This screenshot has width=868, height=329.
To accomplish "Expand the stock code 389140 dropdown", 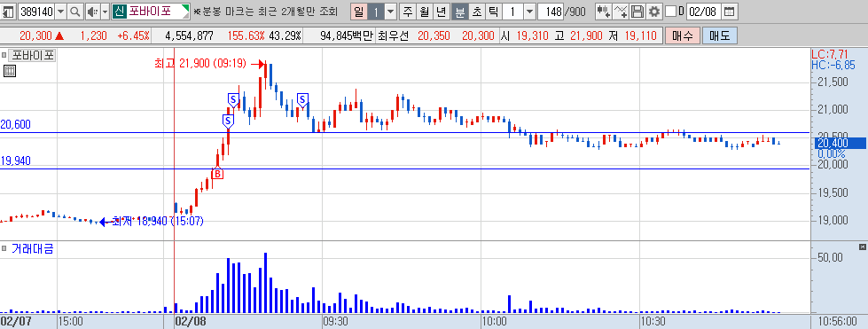I will tap(60, 11).
